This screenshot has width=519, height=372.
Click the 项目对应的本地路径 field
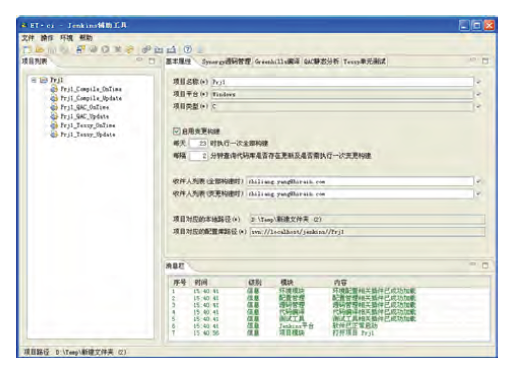(367, 219)
